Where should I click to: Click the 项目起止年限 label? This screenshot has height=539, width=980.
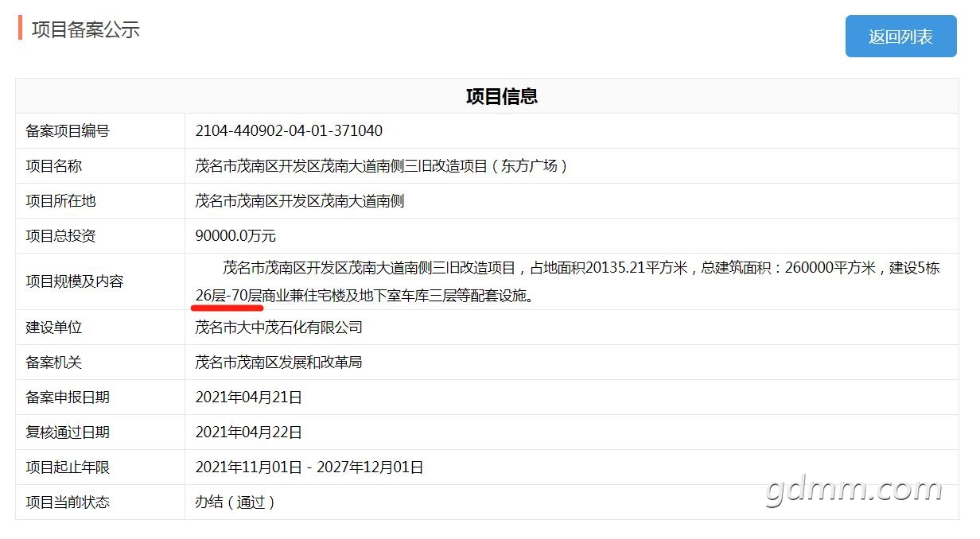pyautogui.click(x=68, y=467)
